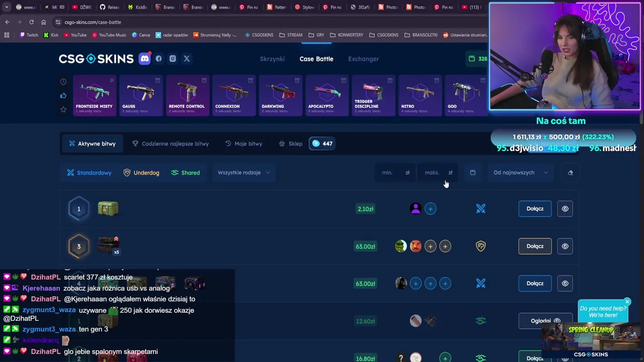Open the Skrzynki tab

point(272,59)
